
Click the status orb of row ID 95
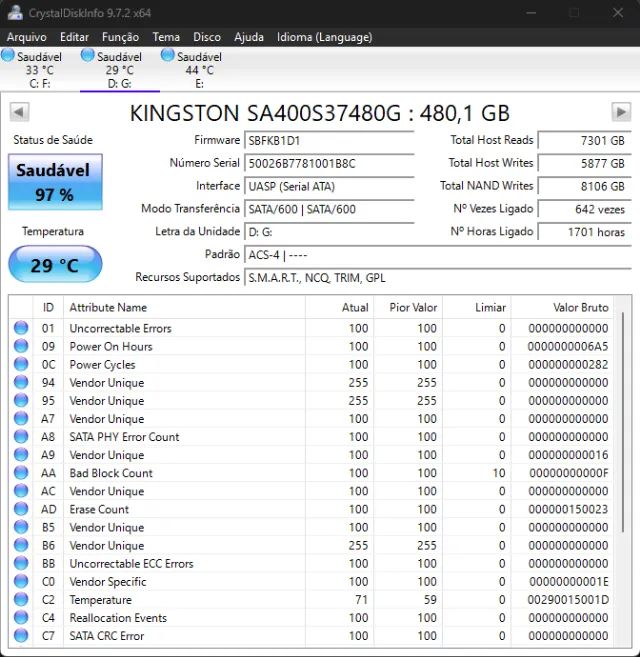tap(21, 400)
